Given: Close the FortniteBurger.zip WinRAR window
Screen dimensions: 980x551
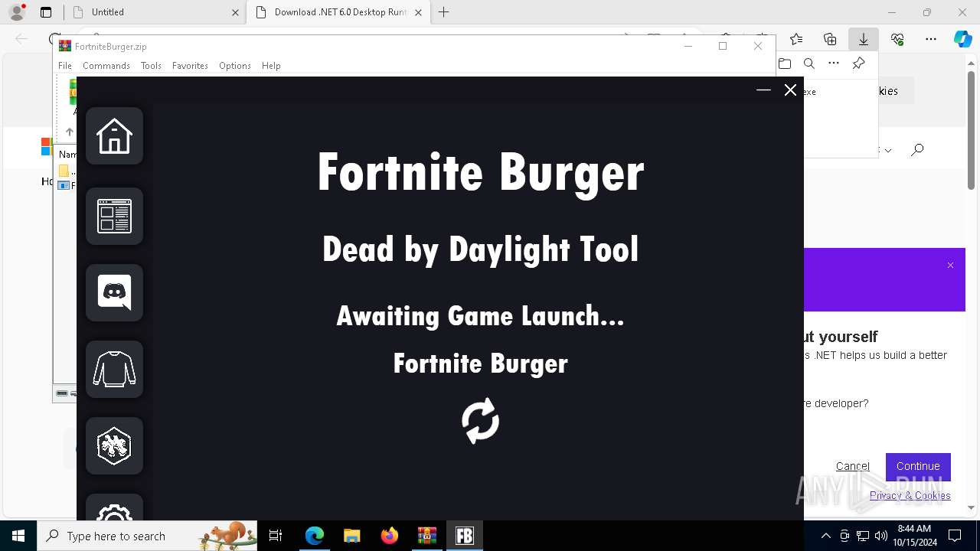Looking at the screenshot, I should pyautogui.click(x=758, y=46).
